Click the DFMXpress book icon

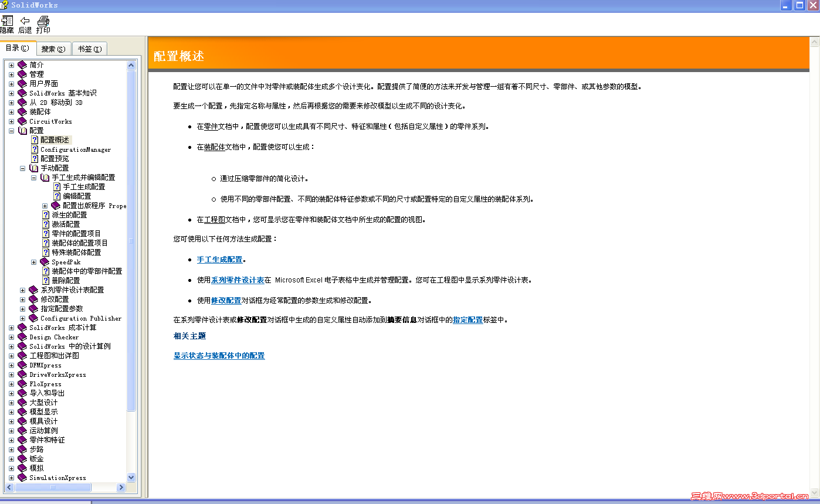22,365
